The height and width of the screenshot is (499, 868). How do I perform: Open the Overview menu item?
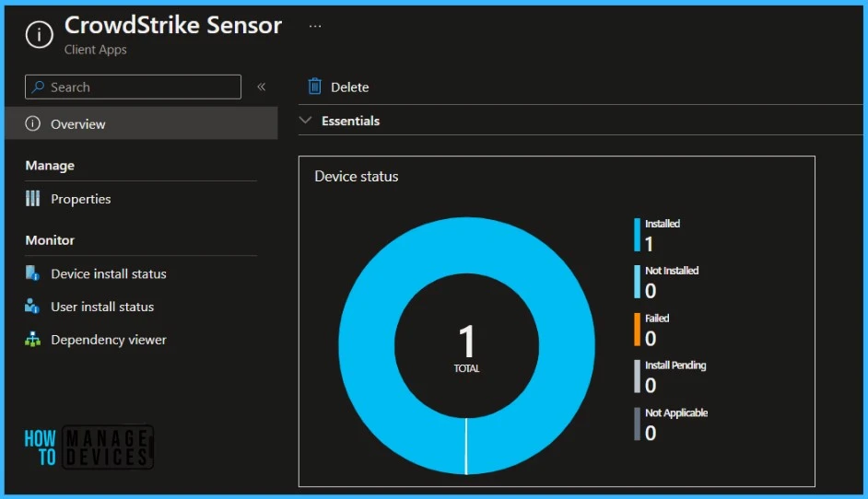(141, 123)
